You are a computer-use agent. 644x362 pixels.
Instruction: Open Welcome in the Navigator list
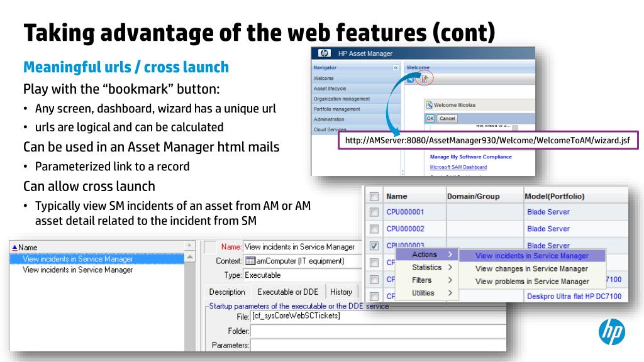pyautogui.click(x=324, y=78)
